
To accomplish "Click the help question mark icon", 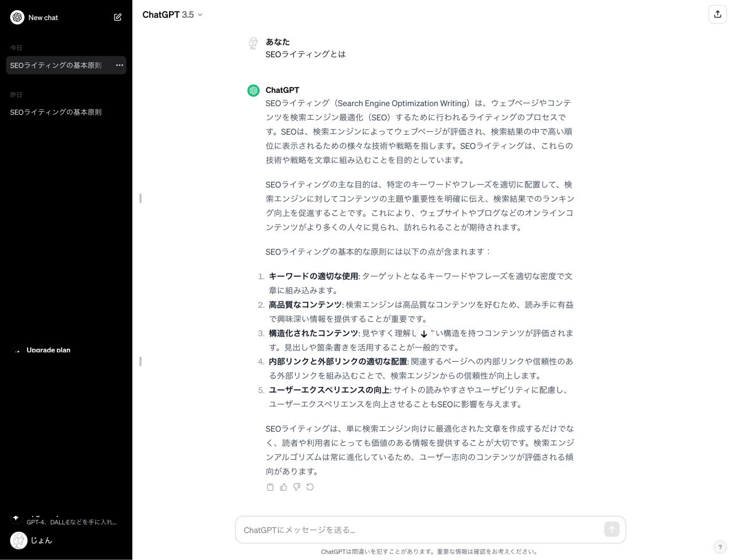I will (x=720, y=547).
